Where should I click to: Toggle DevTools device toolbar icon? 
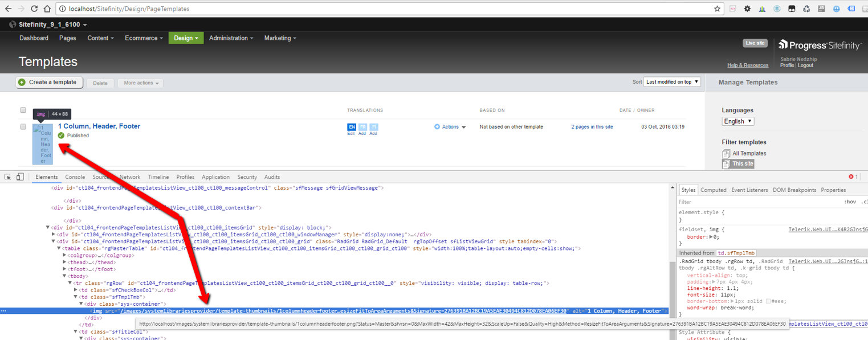click(20, 177)
